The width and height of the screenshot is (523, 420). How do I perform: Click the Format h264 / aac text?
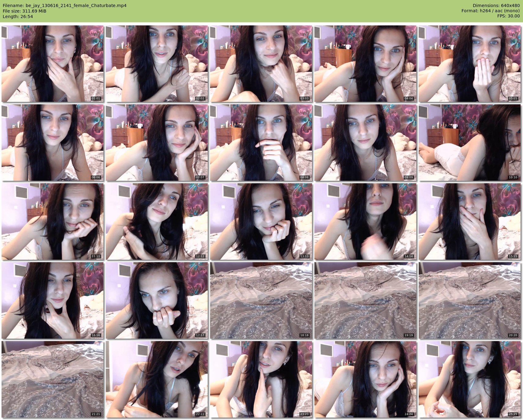click(491, 11)
